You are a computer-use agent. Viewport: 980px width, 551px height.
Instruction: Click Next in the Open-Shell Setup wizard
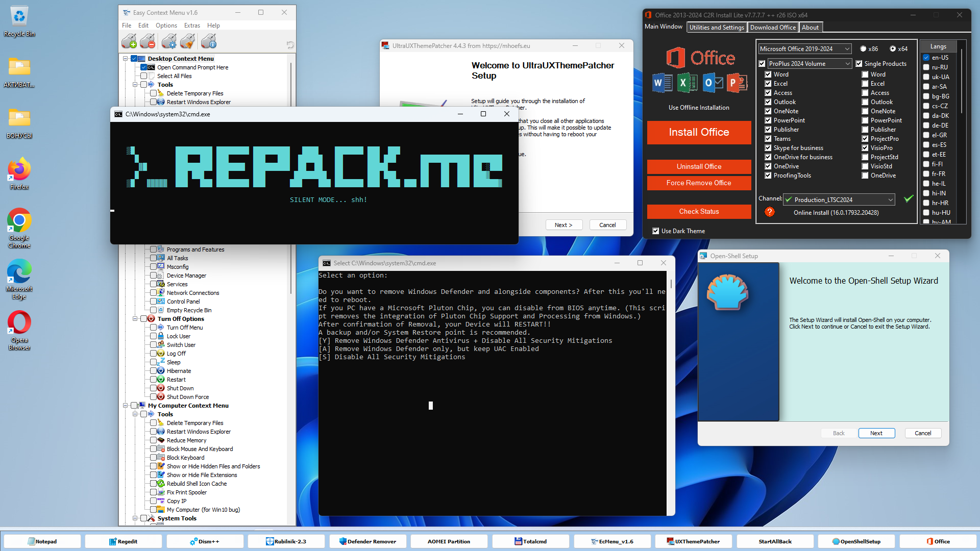(x=876, y=433)
